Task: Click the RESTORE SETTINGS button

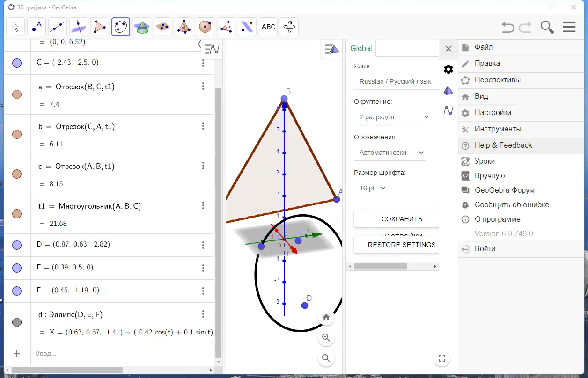Action: [x=396, y=245]
